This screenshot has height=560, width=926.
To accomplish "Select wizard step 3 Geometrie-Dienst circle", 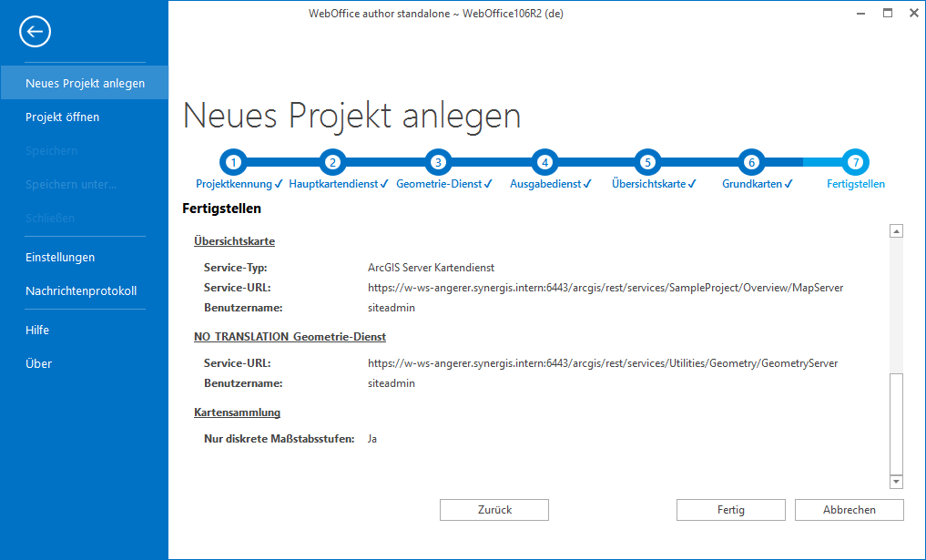I will coord(437,161).
